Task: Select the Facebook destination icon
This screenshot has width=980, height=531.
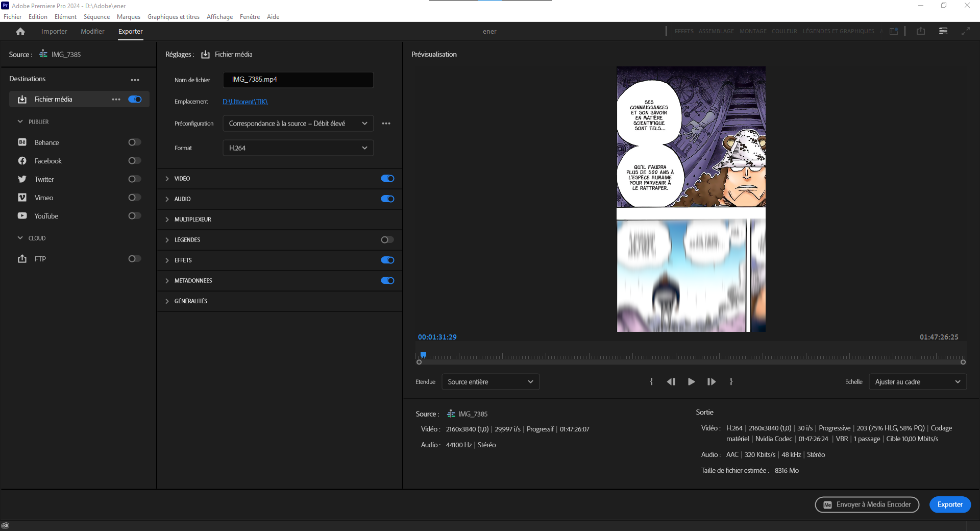Action: pos(22,161)
